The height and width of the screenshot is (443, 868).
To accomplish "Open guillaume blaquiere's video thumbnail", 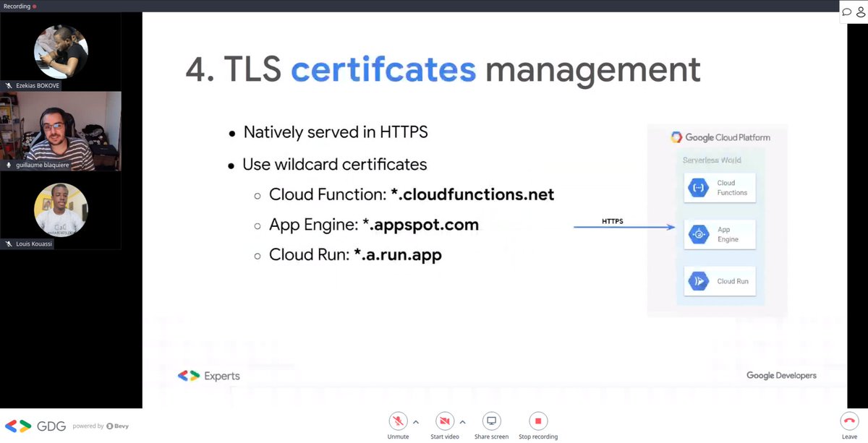I will pos(61,131).
